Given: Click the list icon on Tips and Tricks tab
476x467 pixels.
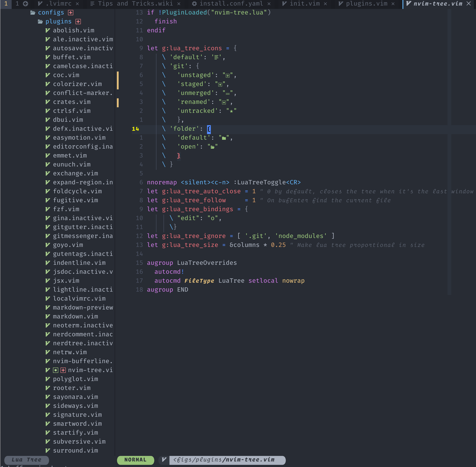Looking at the screenshot, I should (x=92, y=4).
